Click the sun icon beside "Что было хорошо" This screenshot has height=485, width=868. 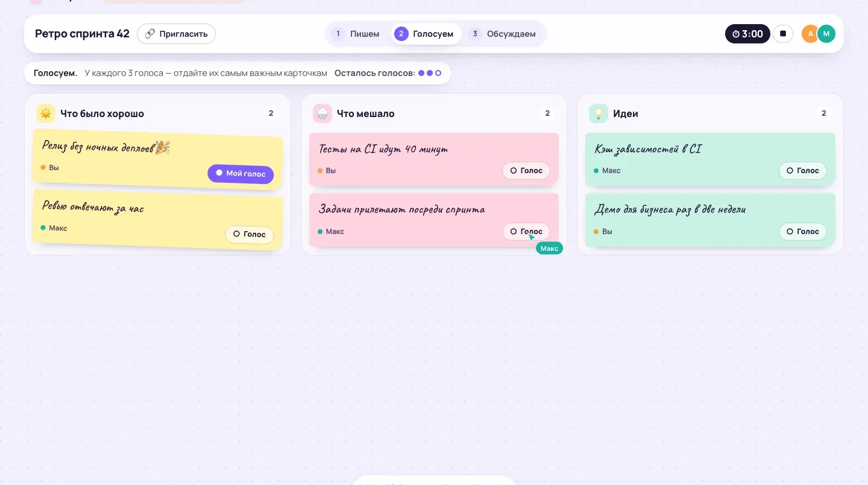tap(46, 113)
